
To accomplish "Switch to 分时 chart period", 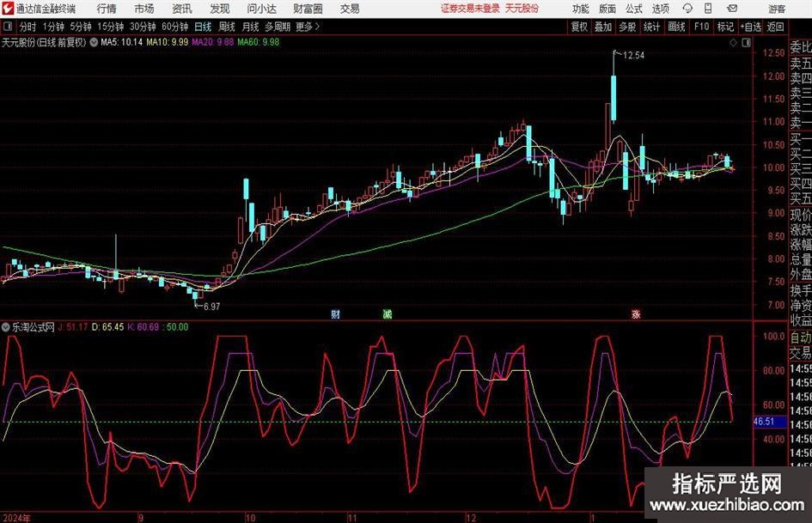I will click(x=28, y=27).
